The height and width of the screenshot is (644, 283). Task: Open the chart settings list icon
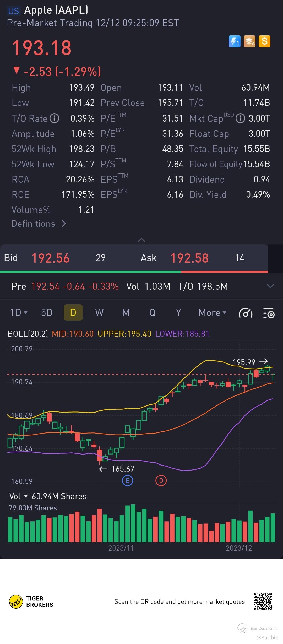269,313
